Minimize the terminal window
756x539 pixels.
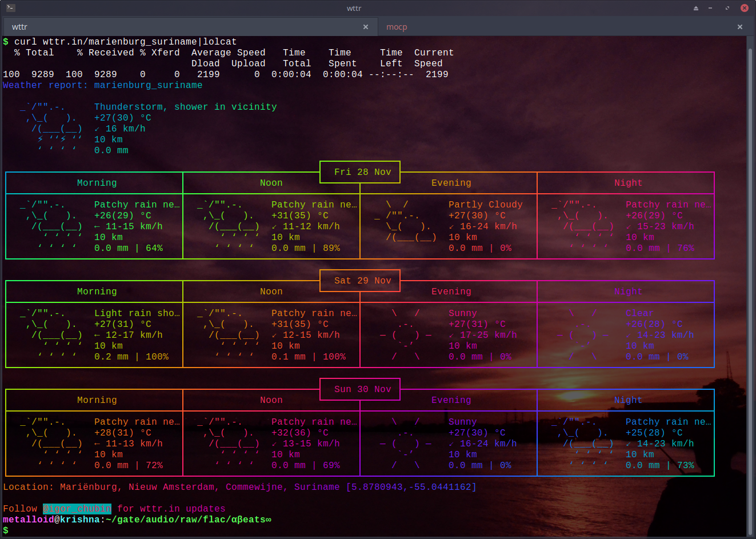pos(710,8)
